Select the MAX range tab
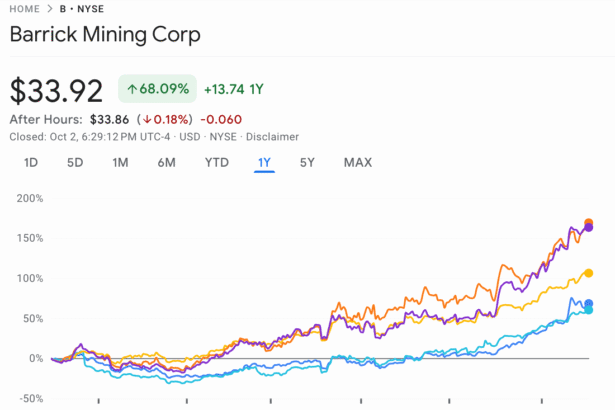 coord(357,162)
